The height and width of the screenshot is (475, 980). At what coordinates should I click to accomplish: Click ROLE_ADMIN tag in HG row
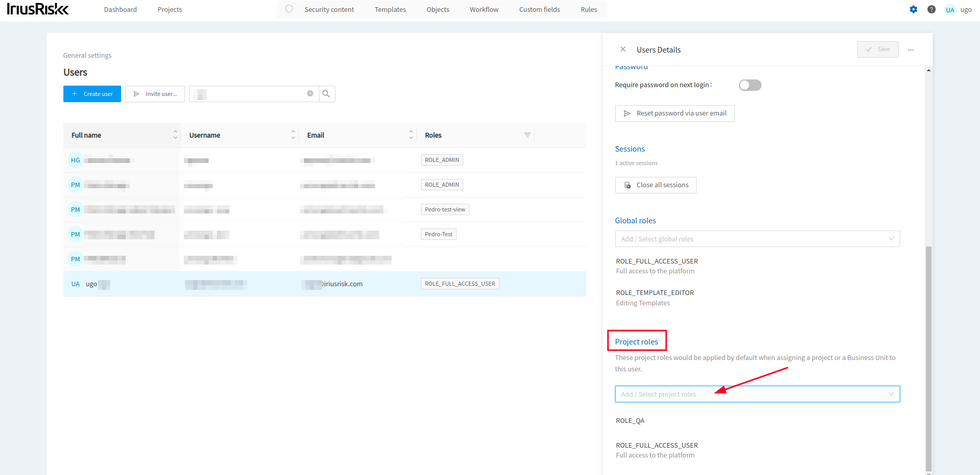tap(442, 160)
